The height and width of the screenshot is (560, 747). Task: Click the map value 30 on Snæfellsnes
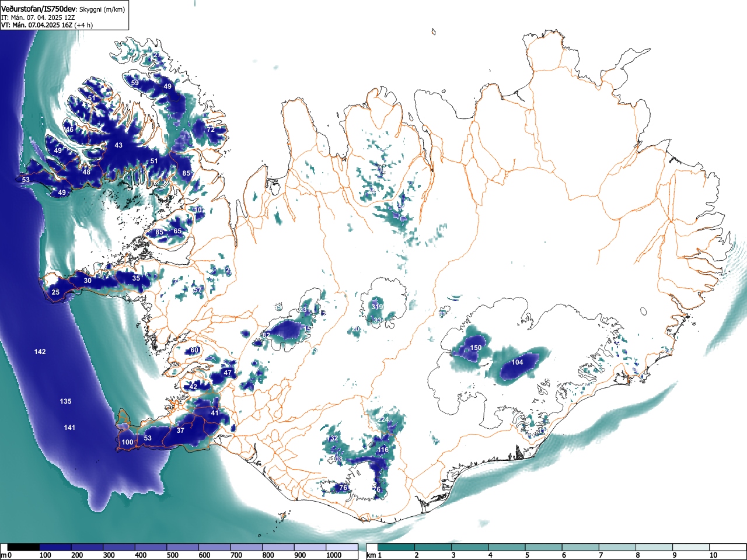[x=88, y=281]
